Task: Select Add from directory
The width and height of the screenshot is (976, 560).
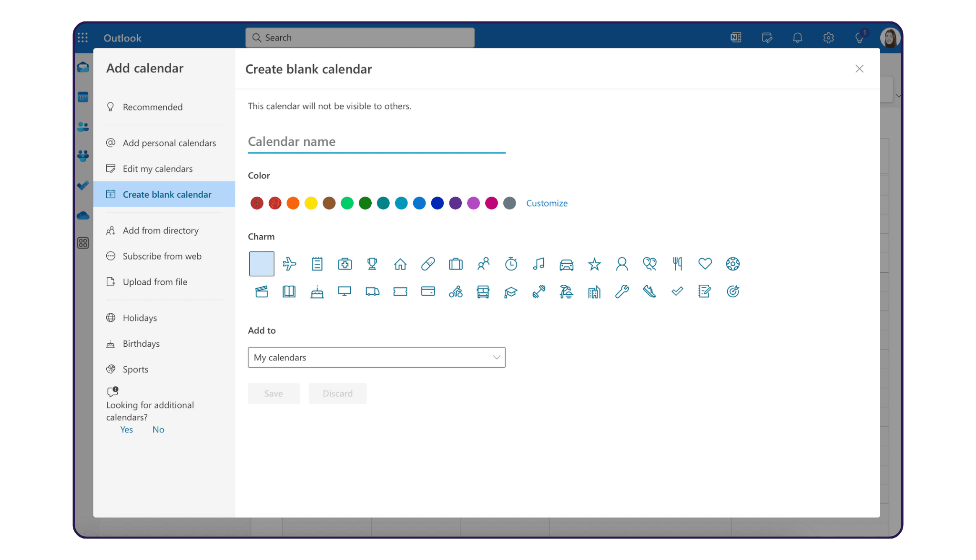Action: (164, 230)
